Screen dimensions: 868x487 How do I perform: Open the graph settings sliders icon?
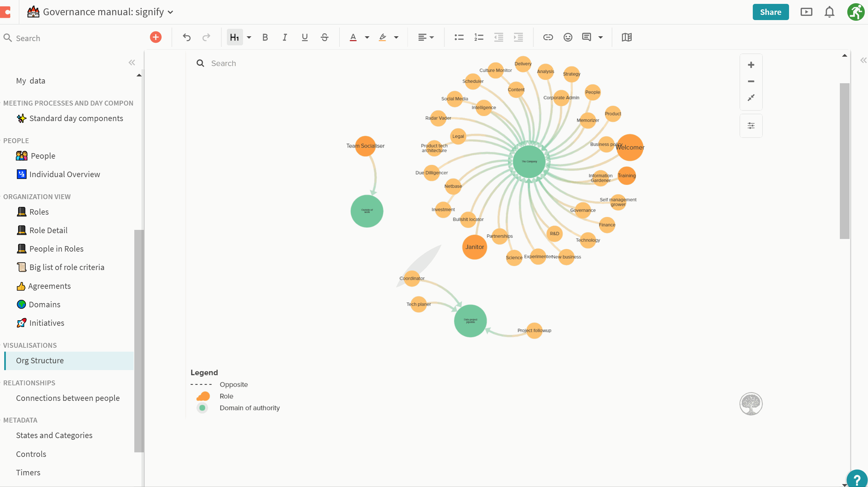(751, 126)
